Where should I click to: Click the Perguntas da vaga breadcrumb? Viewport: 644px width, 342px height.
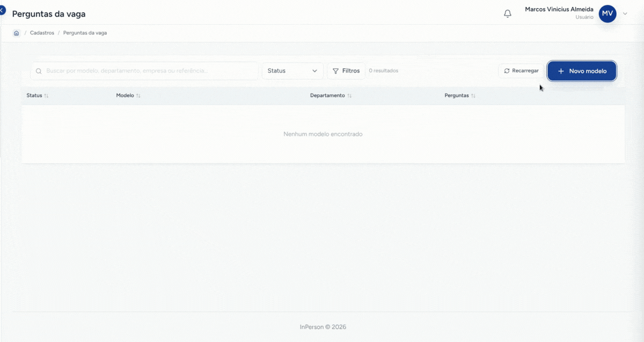coord(85,33)
